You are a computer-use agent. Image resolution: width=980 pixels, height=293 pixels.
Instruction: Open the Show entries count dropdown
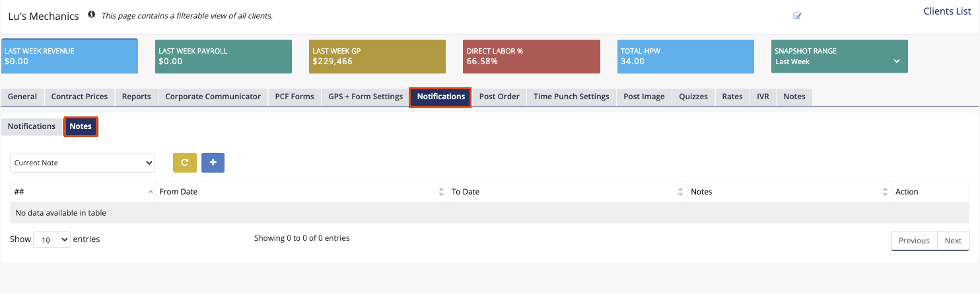coord(52,239)
